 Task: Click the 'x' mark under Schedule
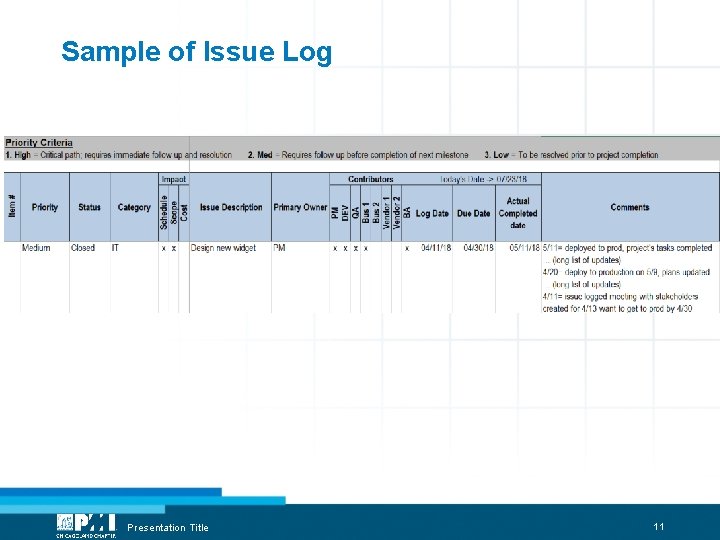pos(163,248)
